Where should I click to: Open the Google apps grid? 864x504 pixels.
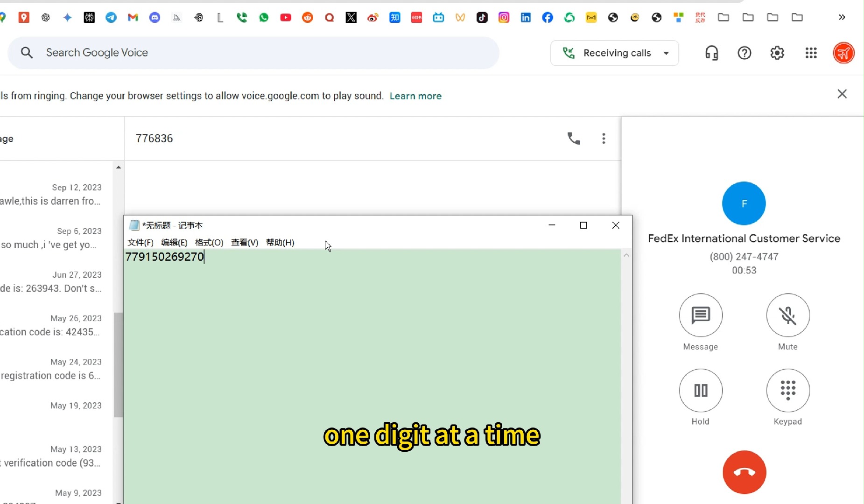pos(811,53)
